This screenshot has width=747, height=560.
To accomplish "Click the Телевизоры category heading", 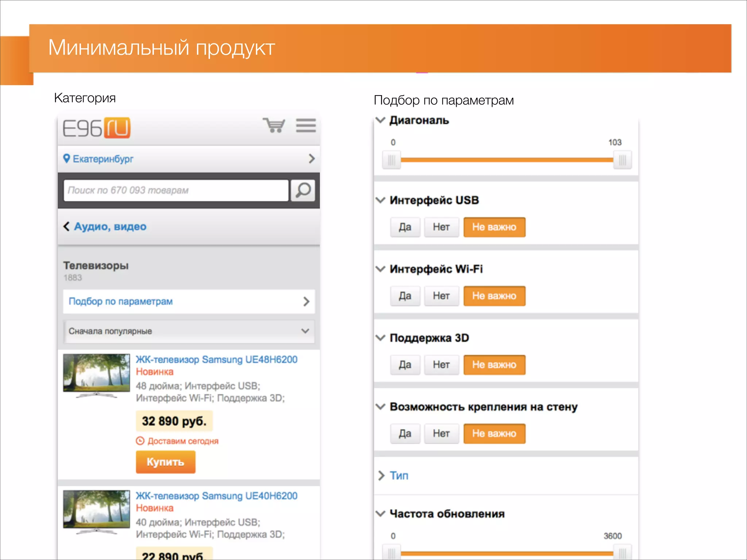I will [96, 265].
